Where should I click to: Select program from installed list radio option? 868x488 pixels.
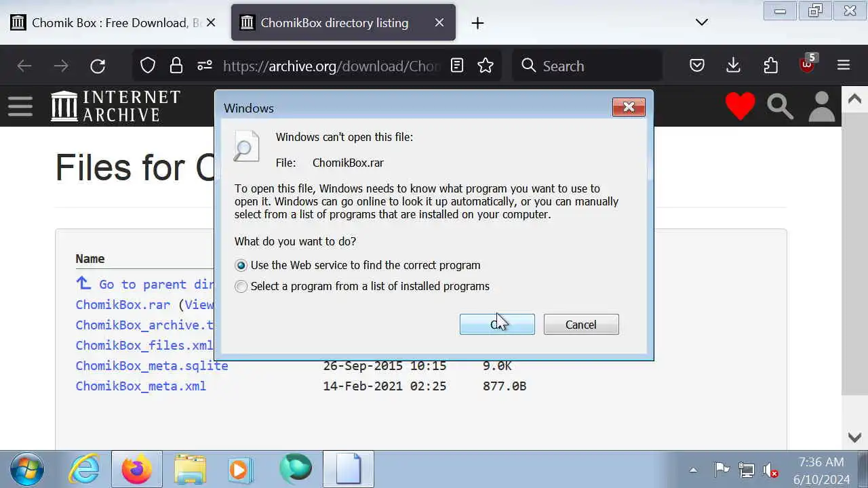click(241, 287)
